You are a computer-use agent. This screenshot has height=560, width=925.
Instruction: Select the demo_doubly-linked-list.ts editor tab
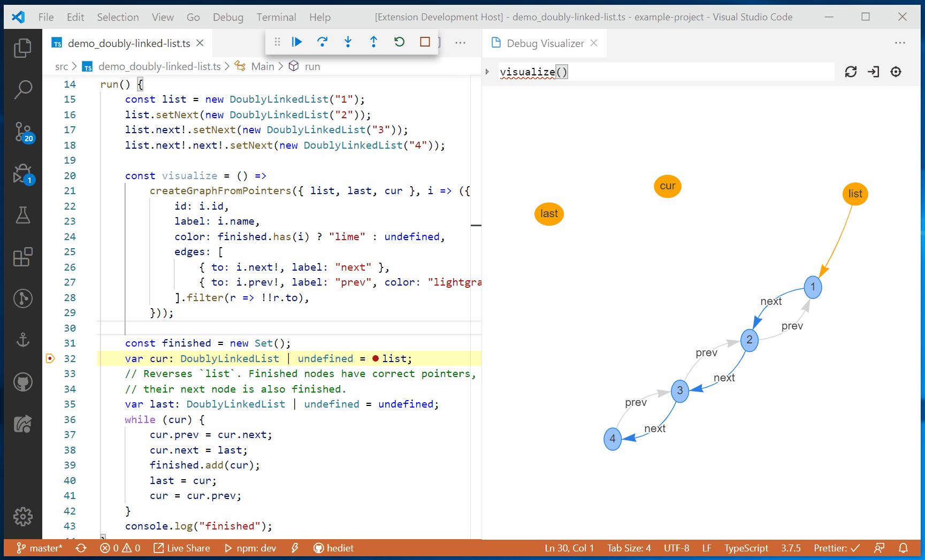(128, 43)
